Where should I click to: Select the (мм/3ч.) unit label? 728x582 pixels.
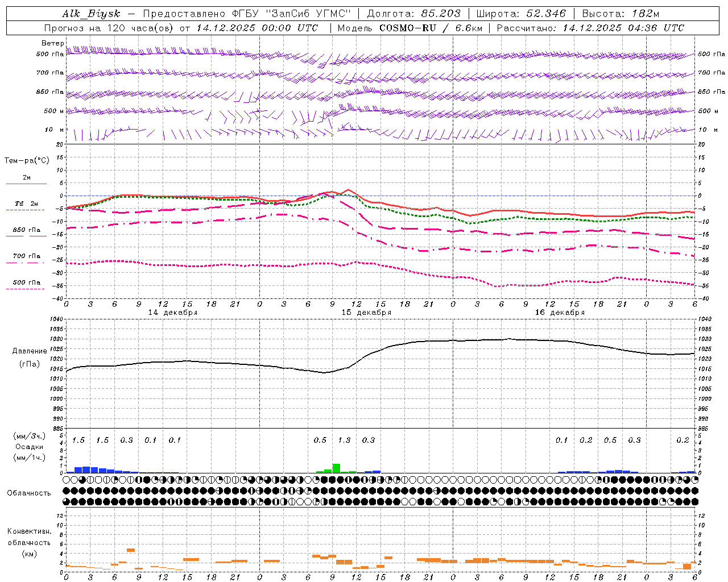(30, 436)
